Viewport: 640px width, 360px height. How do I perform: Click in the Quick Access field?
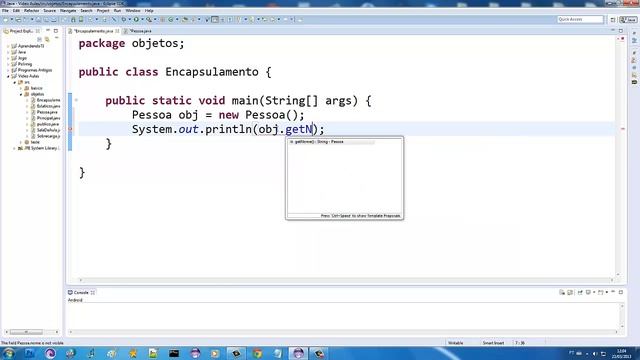pyautogui.click(x=580, y=20)
